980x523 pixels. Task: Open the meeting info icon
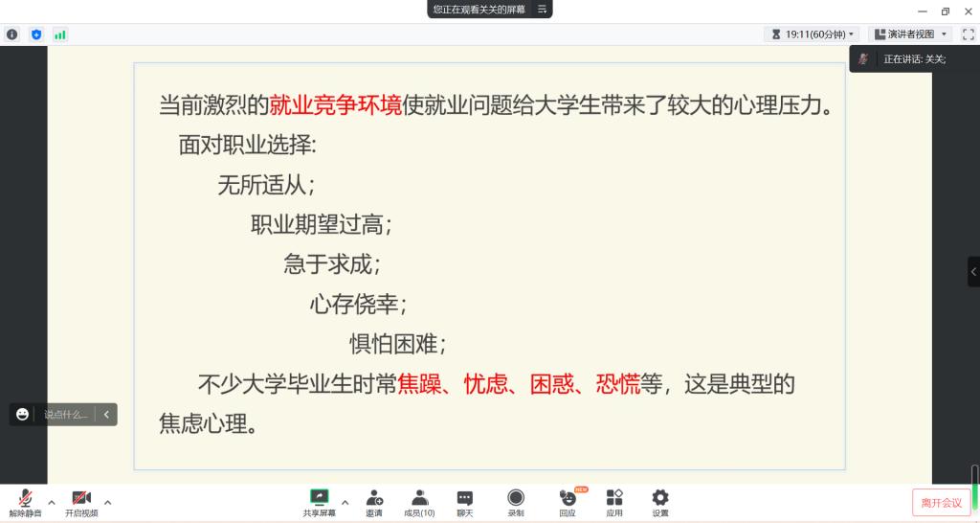click(x=12, y=34)
